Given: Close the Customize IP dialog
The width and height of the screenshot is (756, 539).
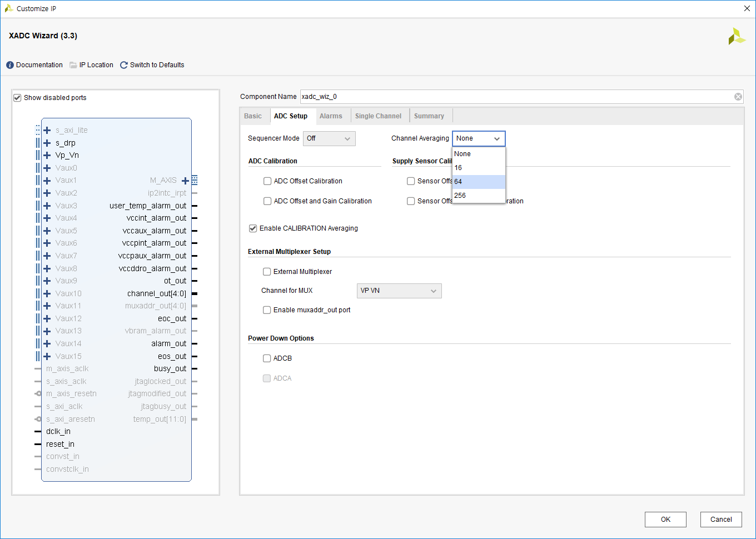Looking at the screenshot, I should click(747, 8).
